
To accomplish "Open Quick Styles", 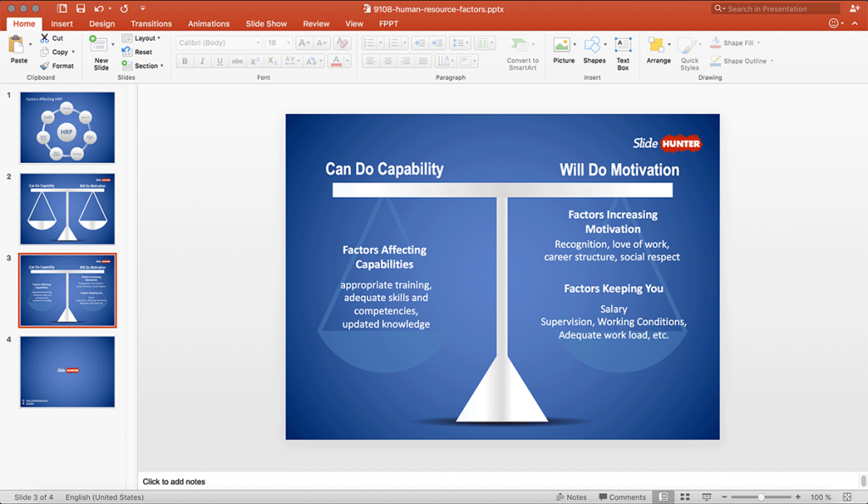I will coord(689,53).
